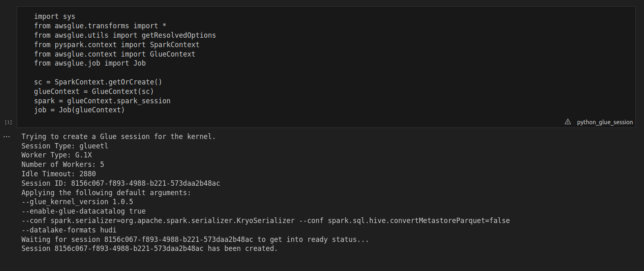Click the Session ID value in the output
Screen dimensions: 644x271
(145, 183)
